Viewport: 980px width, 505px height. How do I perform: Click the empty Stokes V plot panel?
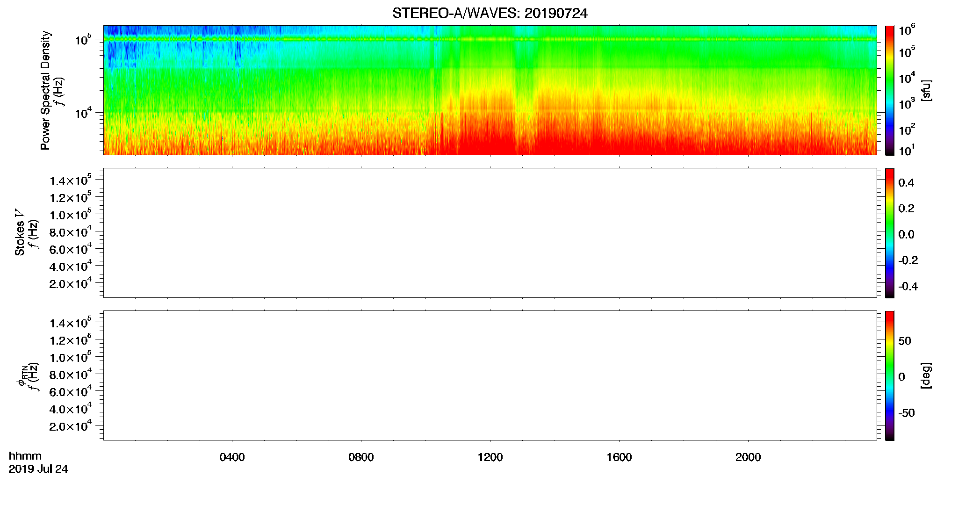(x=490, y=233)
